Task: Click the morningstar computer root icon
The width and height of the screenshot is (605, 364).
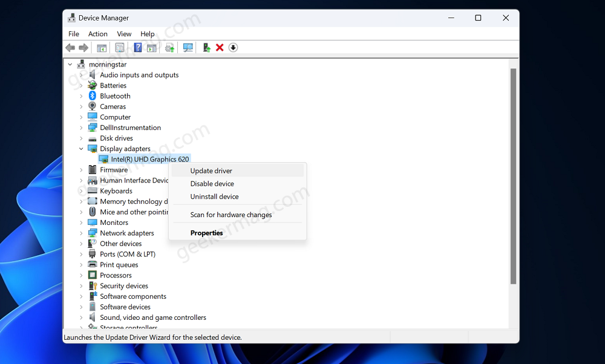Action: click(x=81, y=64)
